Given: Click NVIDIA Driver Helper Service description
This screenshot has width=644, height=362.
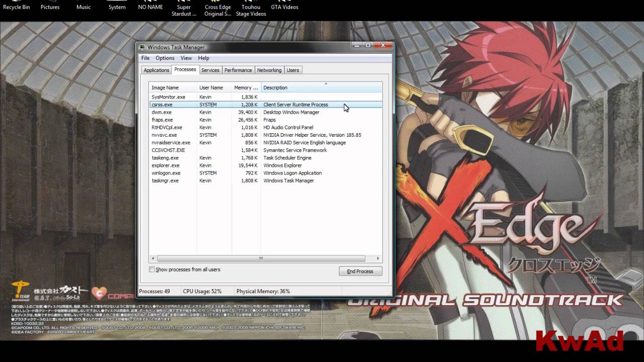Looking at the screenshot, I should coord(312,135).
